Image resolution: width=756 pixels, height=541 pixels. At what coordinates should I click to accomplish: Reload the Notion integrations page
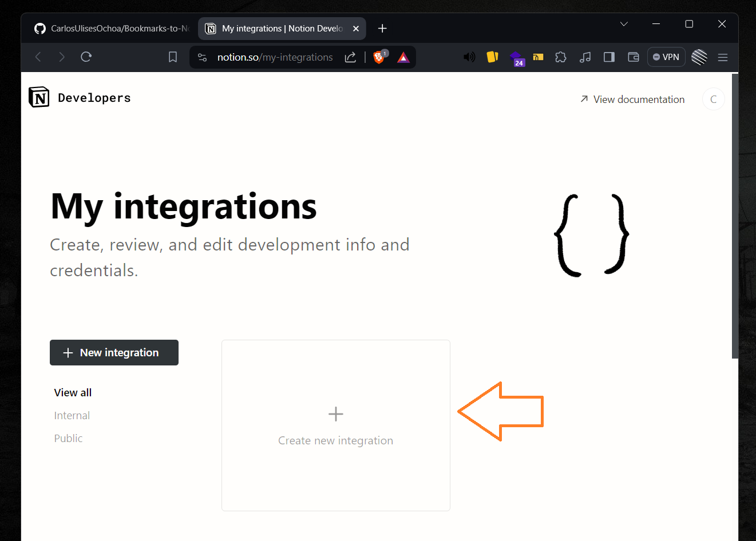(x=86, y=57)
